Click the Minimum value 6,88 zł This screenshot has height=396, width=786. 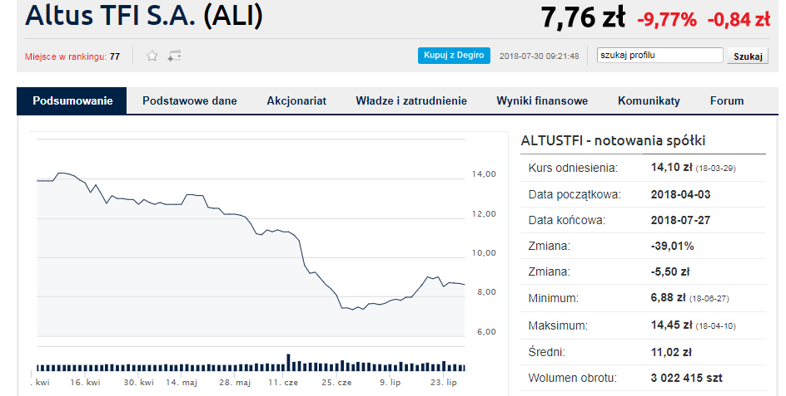click(x=668, y=298)
